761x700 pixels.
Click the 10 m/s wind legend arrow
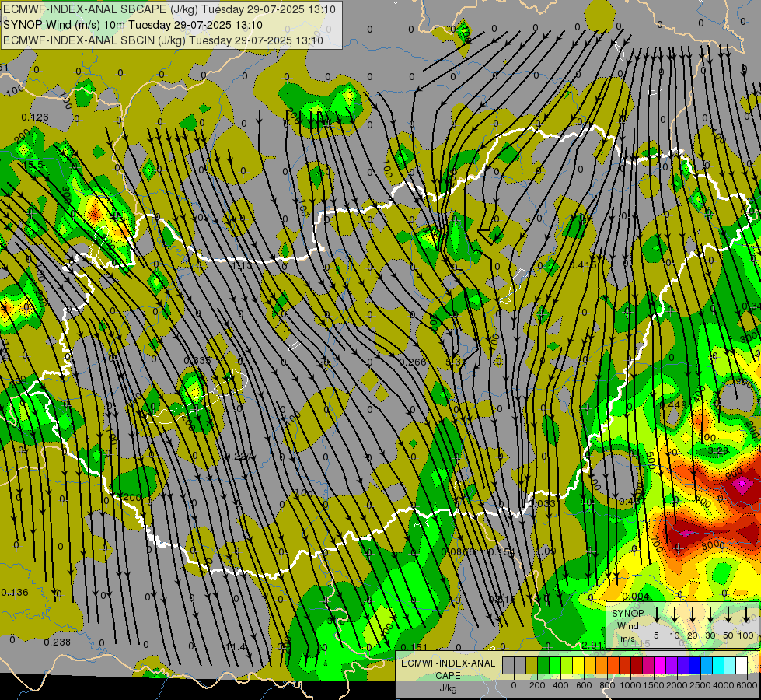pyautogui.click(x=675, y=614)
